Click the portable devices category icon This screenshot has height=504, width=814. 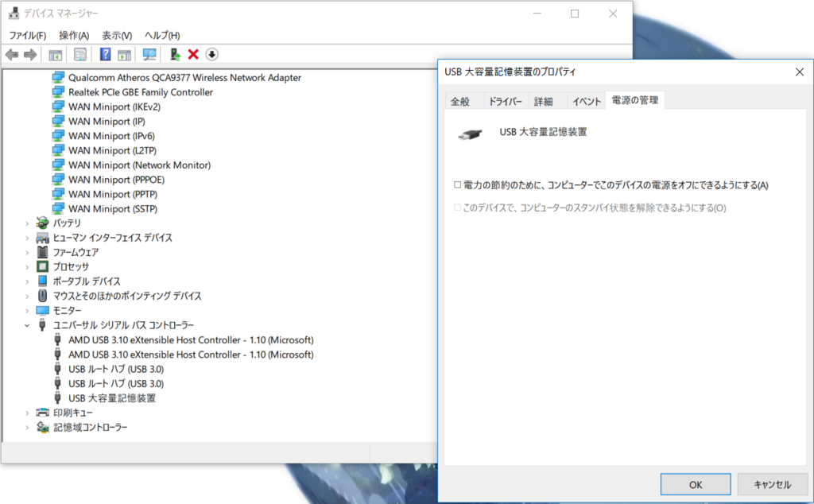pos(43,281)
